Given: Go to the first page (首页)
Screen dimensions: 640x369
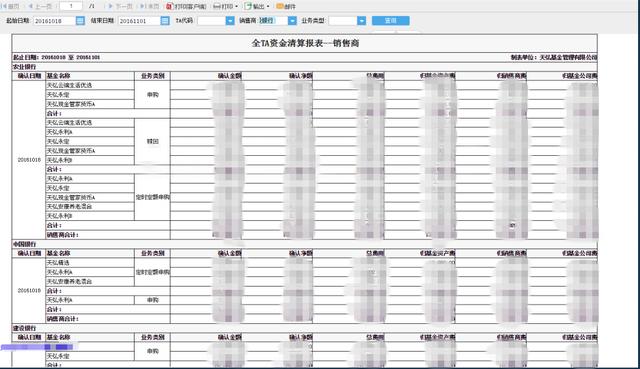Looking at the screenshot, I should click(11, 6).
